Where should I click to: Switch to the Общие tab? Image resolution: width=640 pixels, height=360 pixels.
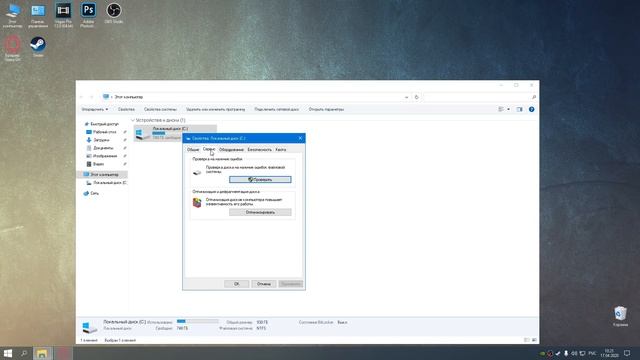click(x=193, y=150)
